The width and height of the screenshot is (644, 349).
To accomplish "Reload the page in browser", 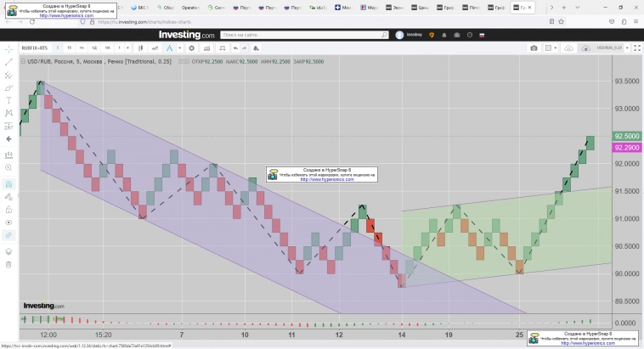I will point(32,22).
